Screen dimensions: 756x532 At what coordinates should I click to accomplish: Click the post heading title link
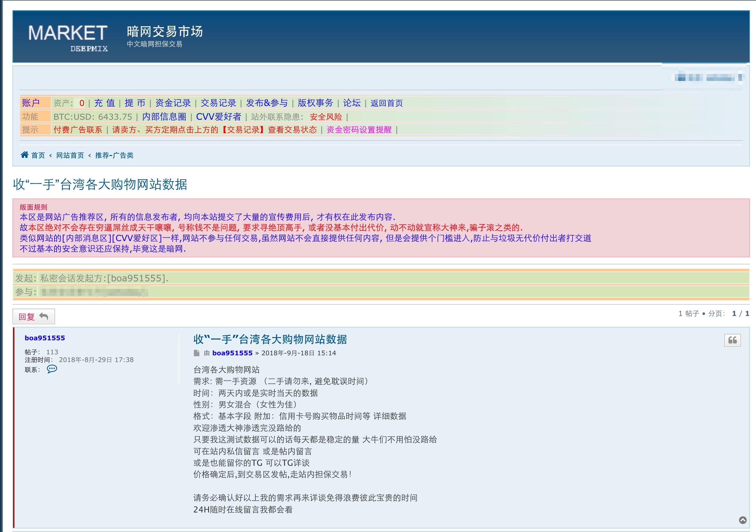(270, 339)
